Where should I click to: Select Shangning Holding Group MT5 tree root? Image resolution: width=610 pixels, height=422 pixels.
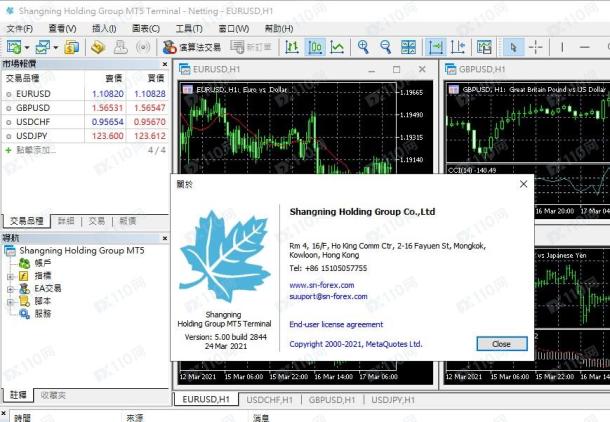coord(82,250)
